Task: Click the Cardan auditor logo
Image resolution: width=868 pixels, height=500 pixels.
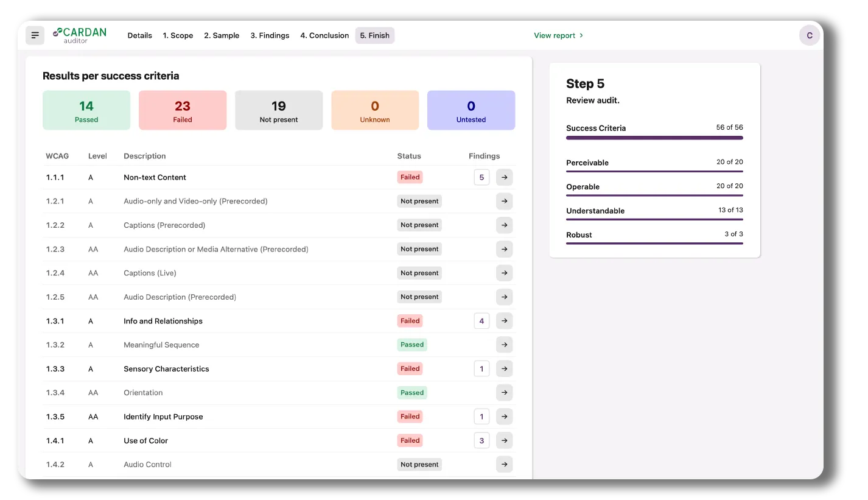Action: click(79, 35)
